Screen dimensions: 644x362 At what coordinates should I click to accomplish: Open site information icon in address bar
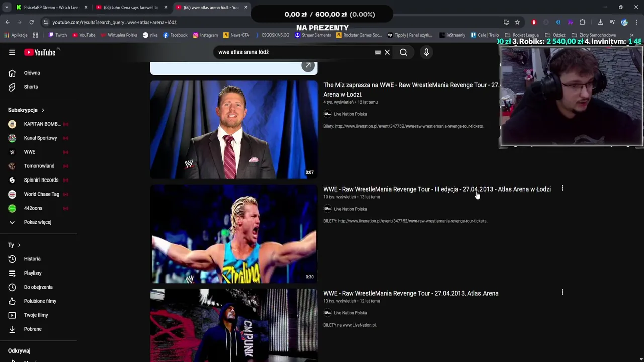pyautogui.click(x=46, y=22)
